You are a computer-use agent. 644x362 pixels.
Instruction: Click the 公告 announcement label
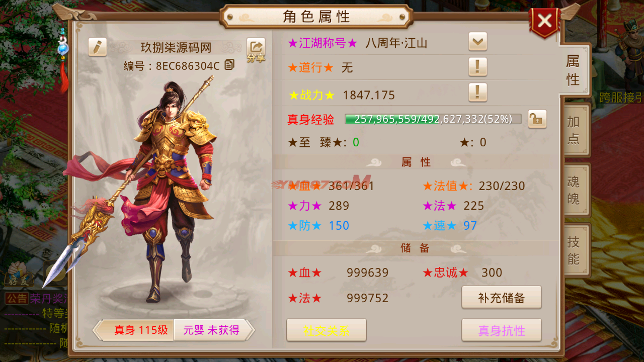[17, 298]
